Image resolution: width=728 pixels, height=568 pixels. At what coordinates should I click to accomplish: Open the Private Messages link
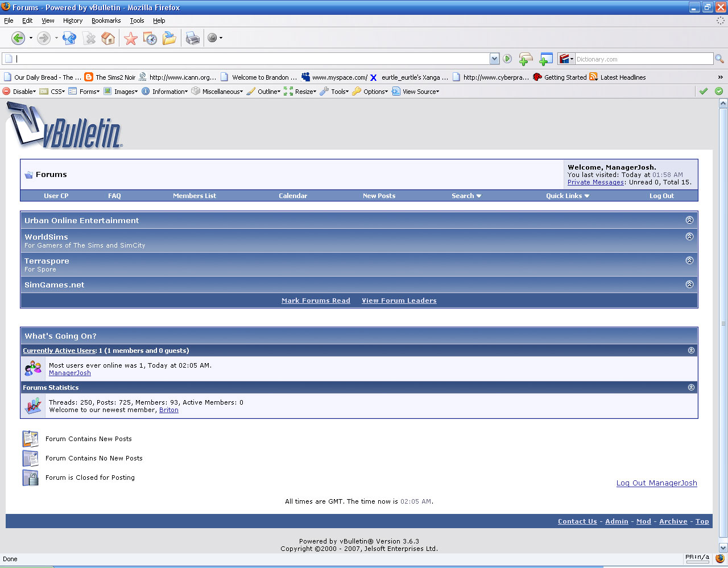click(x=595, y=182)
